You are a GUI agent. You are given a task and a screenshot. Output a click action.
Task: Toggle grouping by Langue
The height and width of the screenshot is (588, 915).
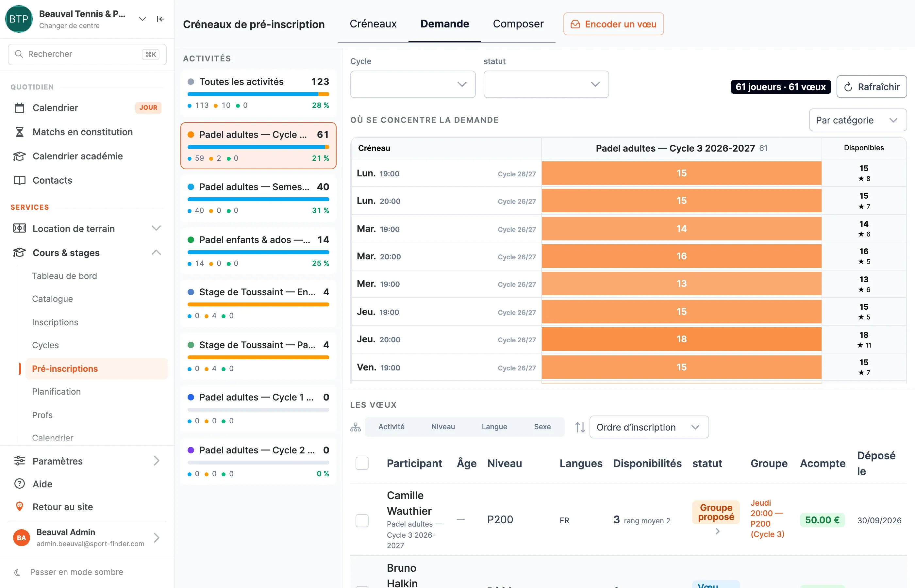point(494,427)
